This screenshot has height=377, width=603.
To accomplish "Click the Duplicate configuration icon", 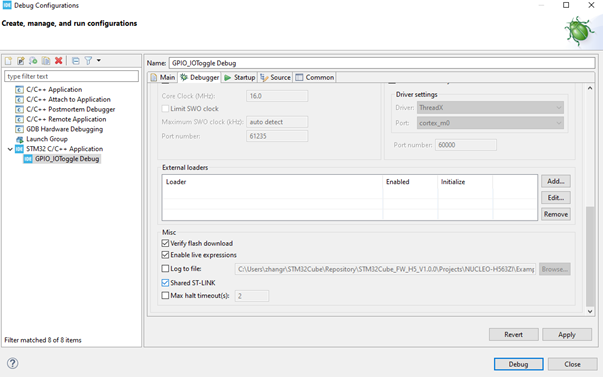I will 46,61.
